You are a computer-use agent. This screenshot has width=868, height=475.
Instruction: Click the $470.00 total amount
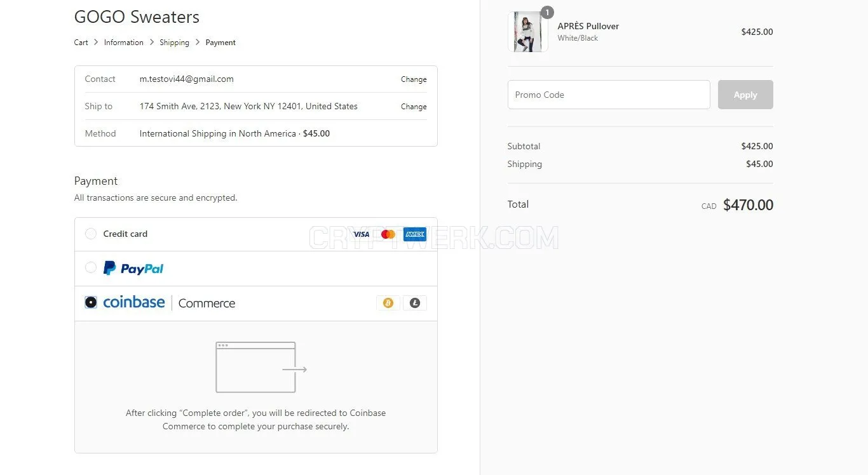click(748, 205)
